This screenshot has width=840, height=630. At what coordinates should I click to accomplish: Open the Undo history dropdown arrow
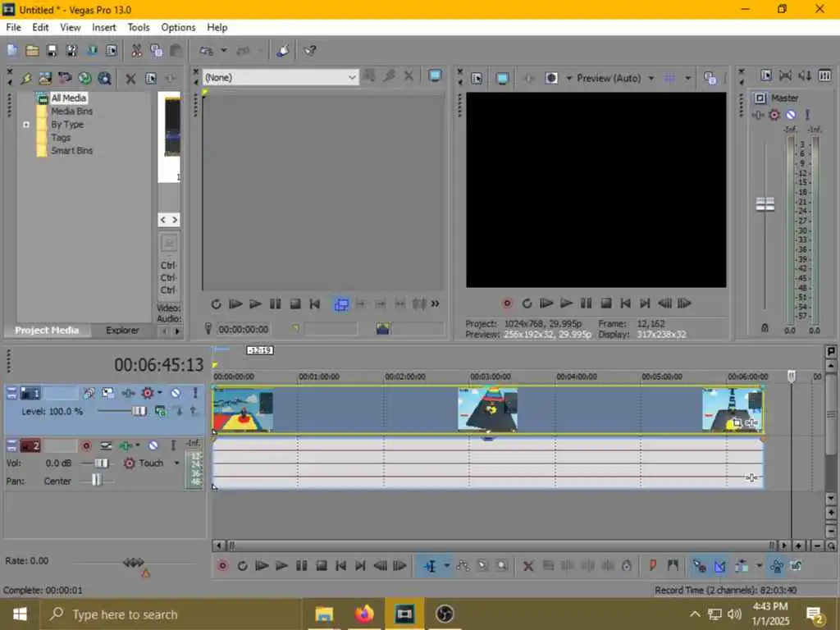point(224,51)
